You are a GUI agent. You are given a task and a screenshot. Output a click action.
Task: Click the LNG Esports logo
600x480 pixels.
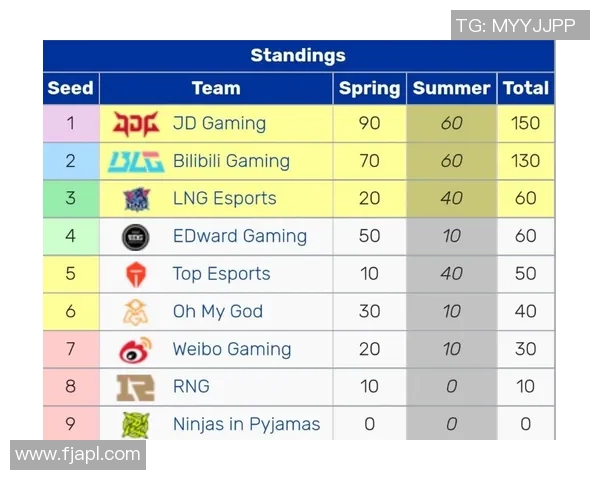tap(135, 199)
